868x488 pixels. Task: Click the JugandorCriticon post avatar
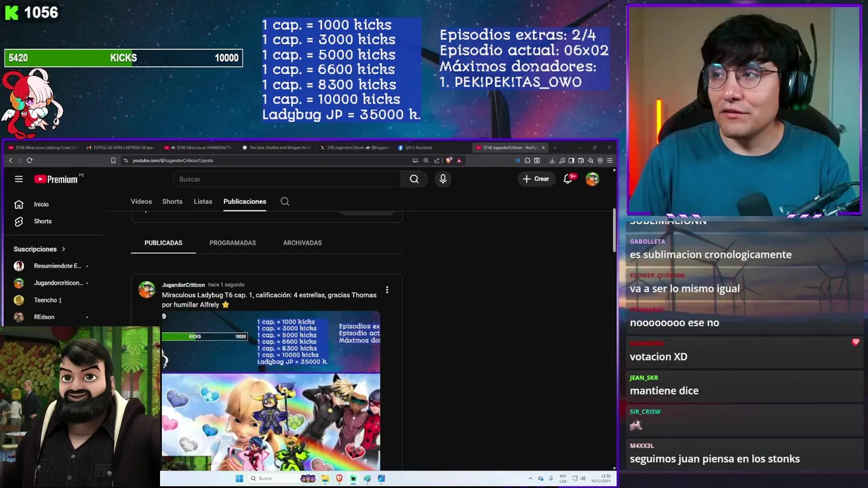(146, 289)
